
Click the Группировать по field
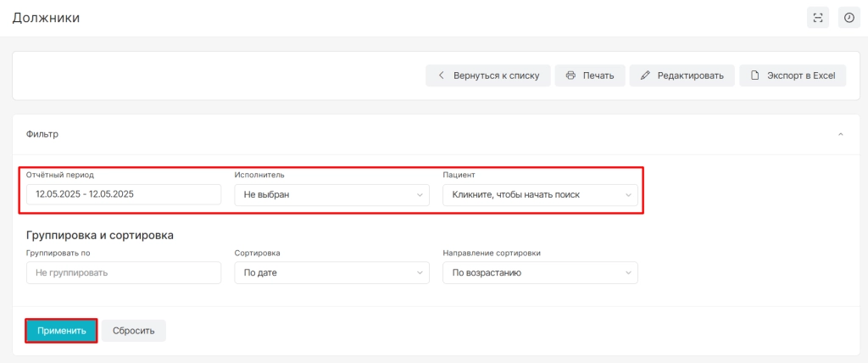pyautogui.click(x=124, y=272)
